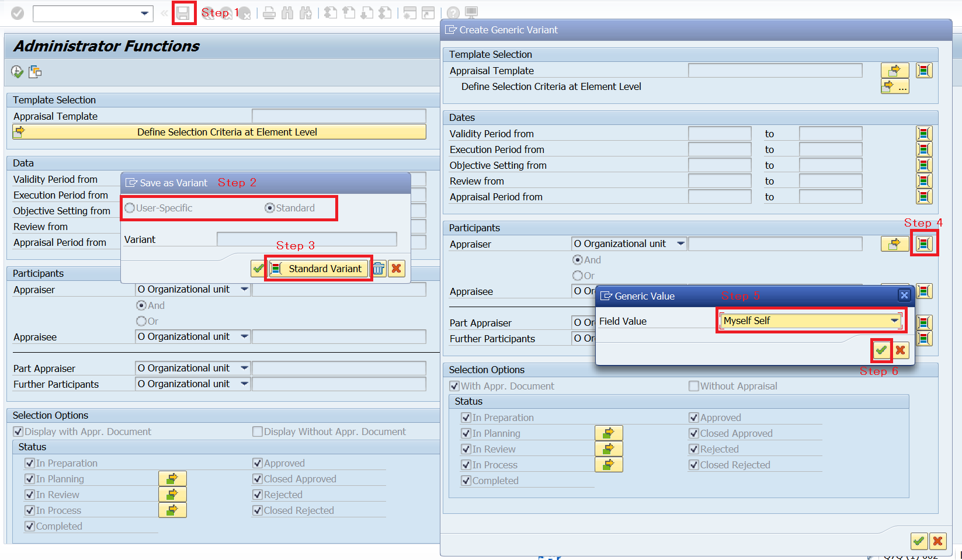Click the Variant name input field
Viewport: 962px width, 560px height.
point(307,239)
